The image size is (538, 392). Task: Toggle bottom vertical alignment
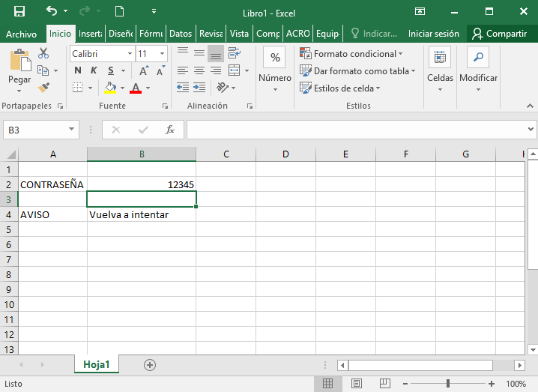(x=216, y=54)
